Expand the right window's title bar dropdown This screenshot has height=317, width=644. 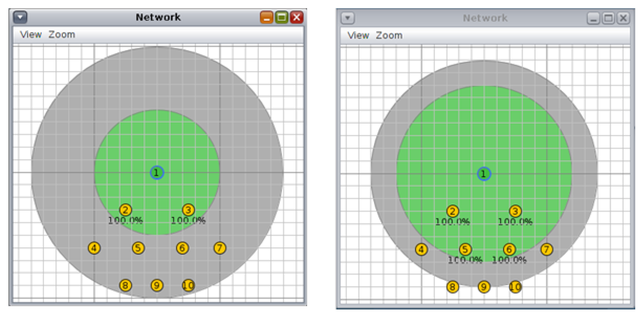[x=348, y=18]
